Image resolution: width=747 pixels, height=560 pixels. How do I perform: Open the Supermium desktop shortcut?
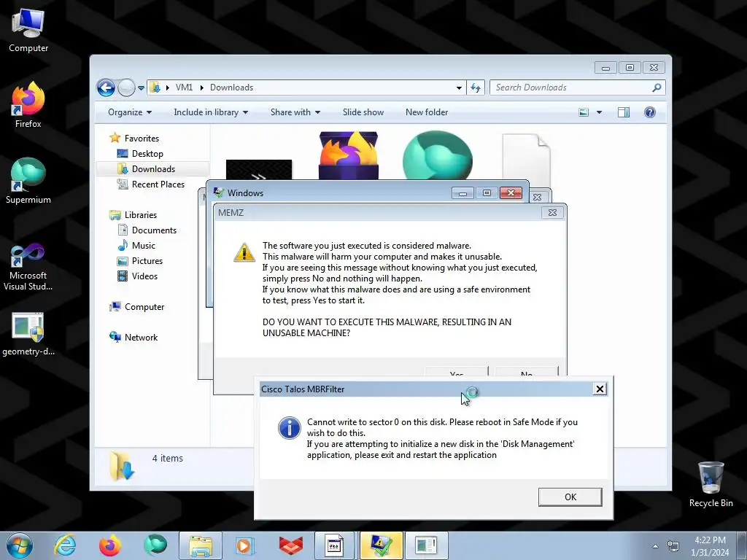point(28,181)
